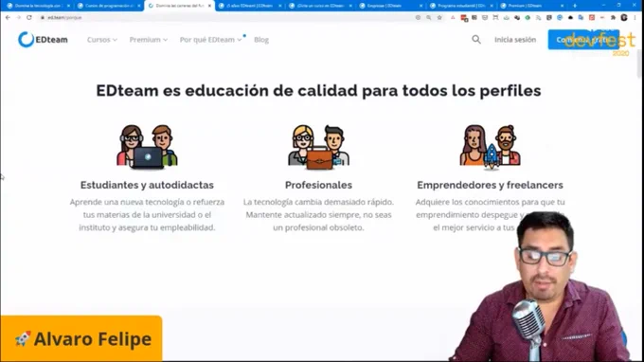Click paragraph 'Adquiere los conocimientos para que'
Screen dimensions: 644x362
coord(490,214)
